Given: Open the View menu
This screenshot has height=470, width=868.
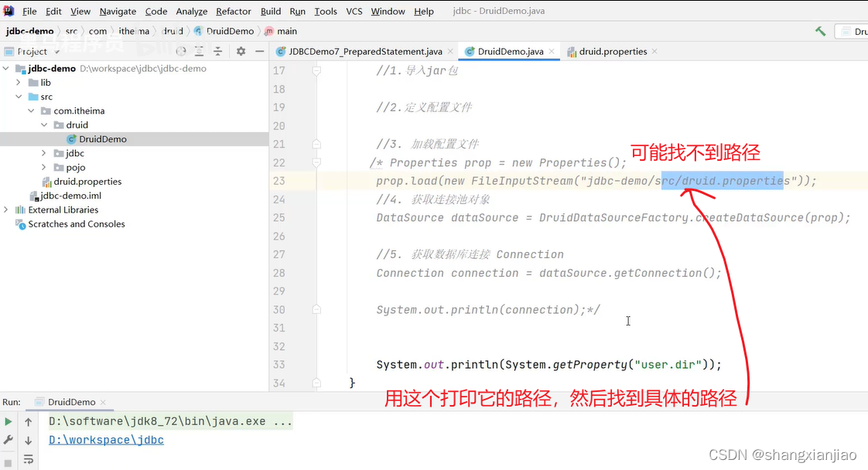Looking at the screenshot, I should 80,11.
